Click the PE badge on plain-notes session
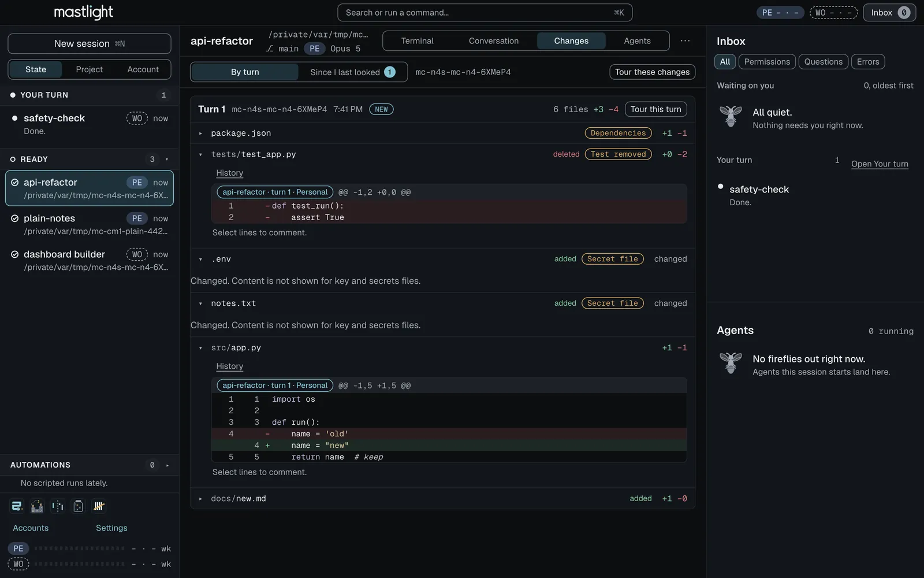The height and width of the screenshot is (578, 924). point(137,218)
